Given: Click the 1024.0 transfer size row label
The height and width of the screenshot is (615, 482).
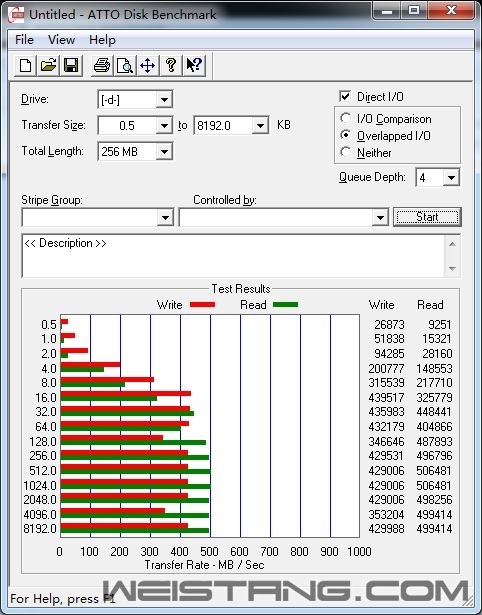Looking at the screenshot, I should [40, 485].
